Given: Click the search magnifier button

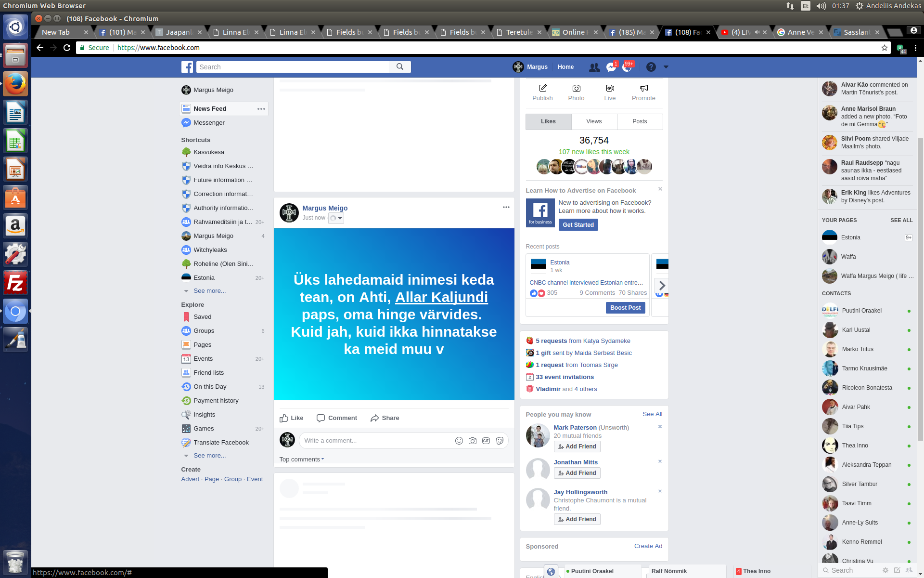Looking at the screenshot, I should 400,67.
